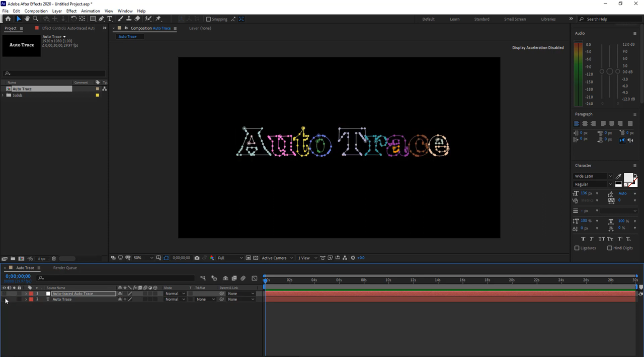The image size is (644, 357).
Task: Select the Clone Stamp tool
Action: [129, 19]
